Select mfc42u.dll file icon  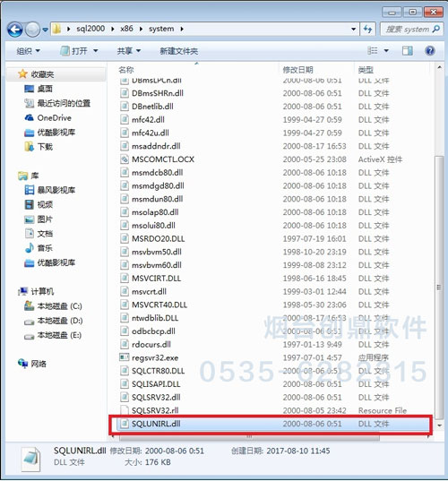click(x=124, y=133)
